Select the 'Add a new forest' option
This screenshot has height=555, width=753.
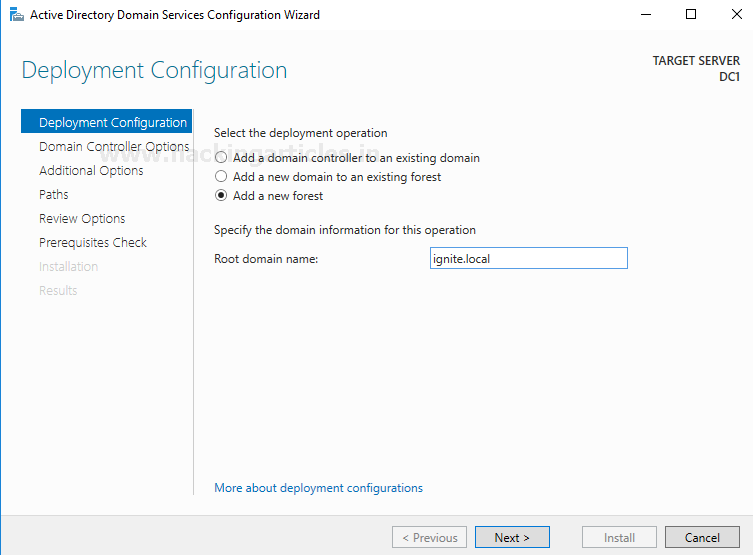click(221, 196)
